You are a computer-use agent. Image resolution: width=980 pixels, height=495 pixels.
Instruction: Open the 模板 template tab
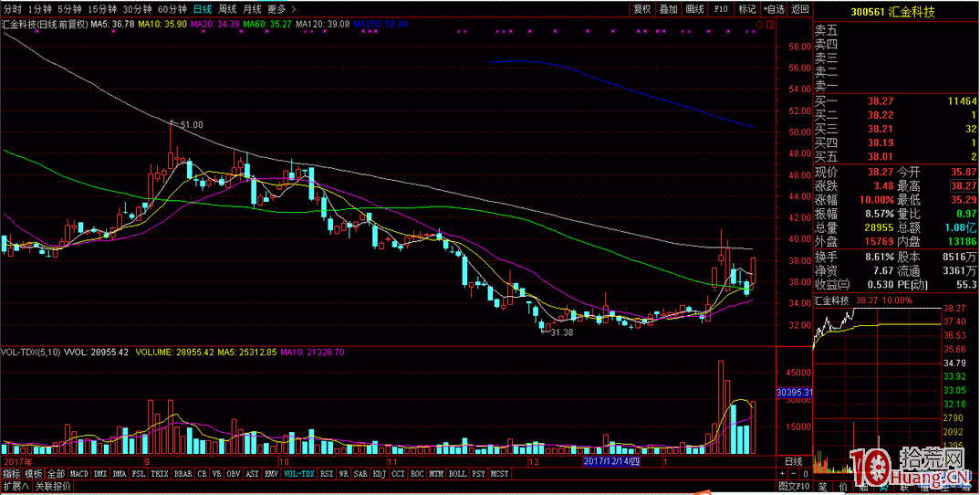[x=35, y=474]
